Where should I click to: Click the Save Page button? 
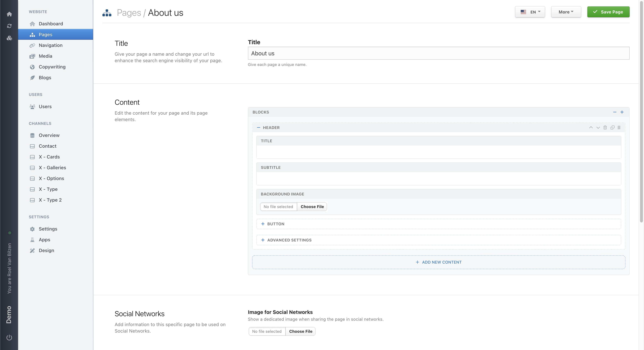(608, 12)
